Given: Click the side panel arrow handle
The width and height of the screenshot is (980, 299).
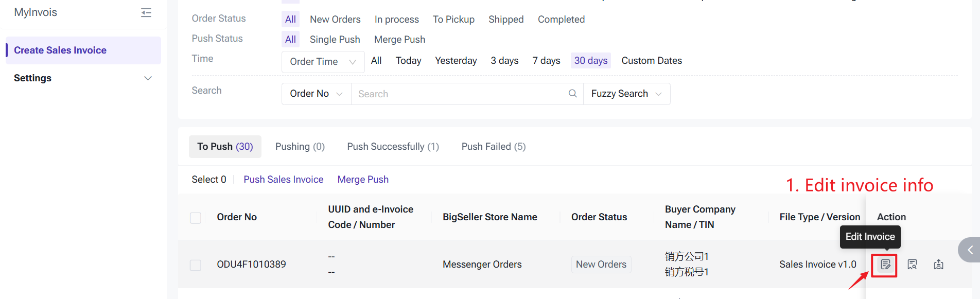Looking at the screenshot, I should coord(970,250).
